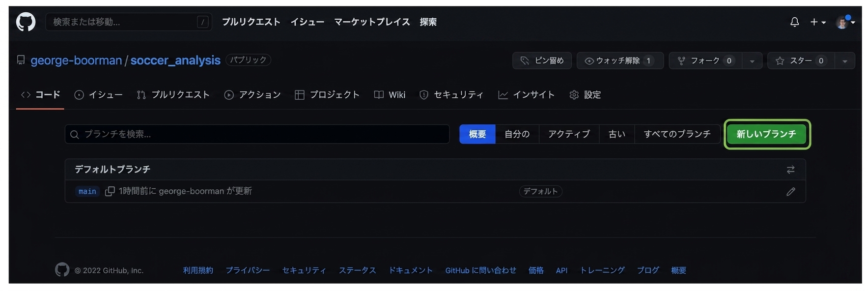Viewport: 868px width, 291px height.
Task: Open トレーニング footer link
Action: click(602, 270)
